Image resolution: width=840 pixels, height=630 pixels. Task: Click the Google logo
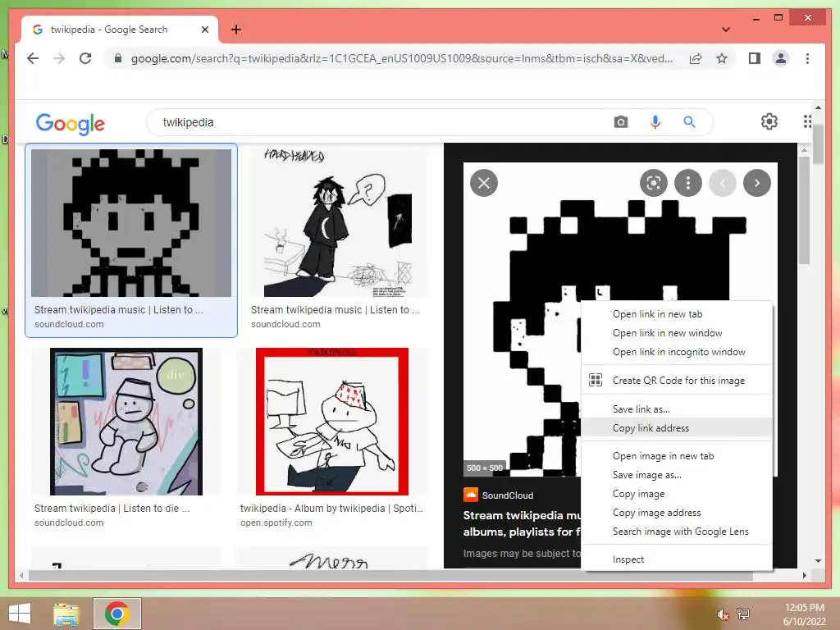pos(71,124)
